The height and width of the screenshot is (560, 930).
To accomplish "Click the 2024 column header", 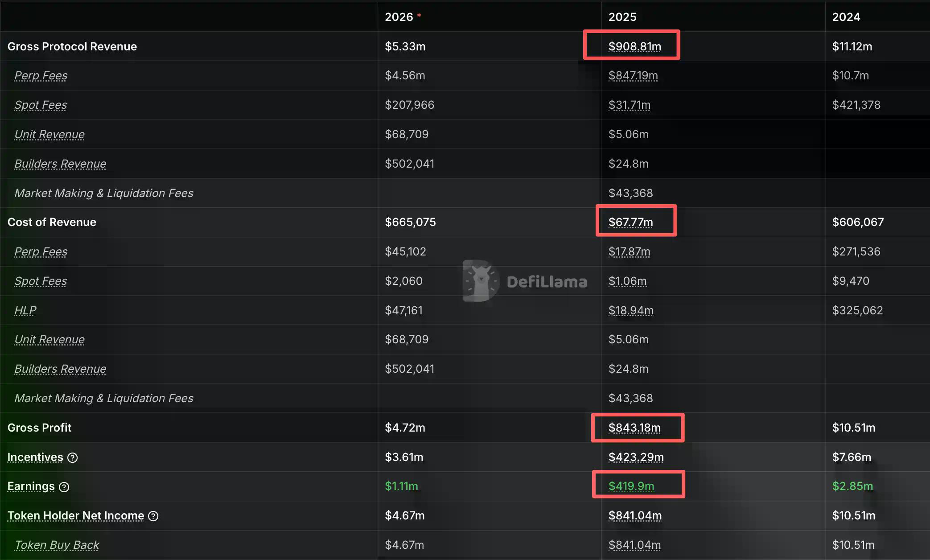I will pos(846,17).
